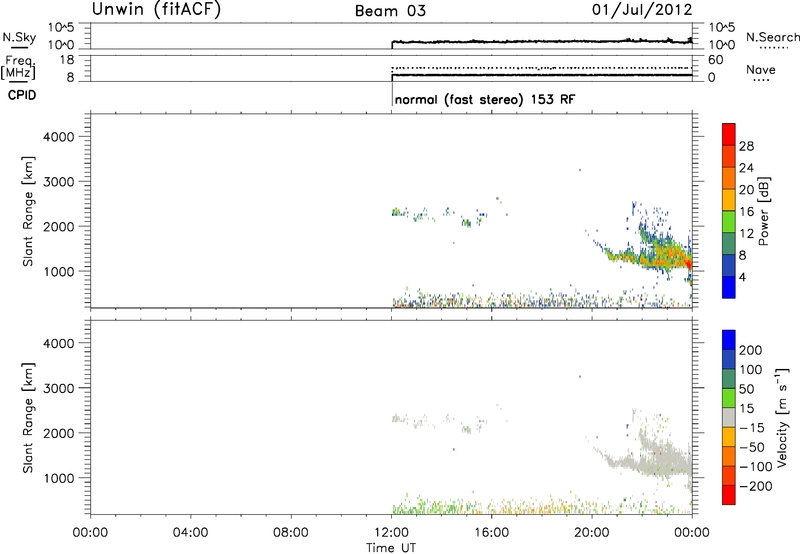Click the 'N.Sky' label
Screen dimensions: 800x554
click(19, 37)
